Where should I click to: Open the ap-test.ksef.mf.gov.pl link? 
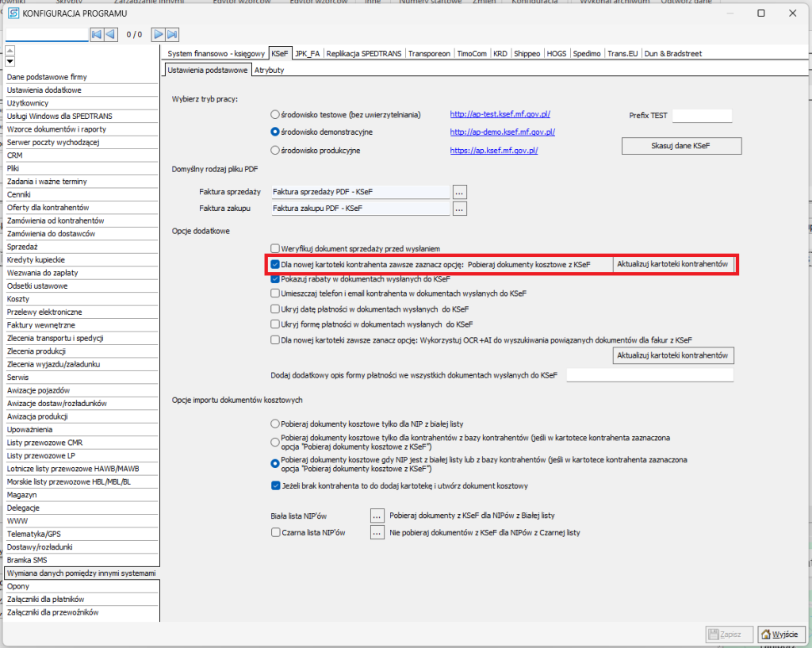(x=500, y=115)
